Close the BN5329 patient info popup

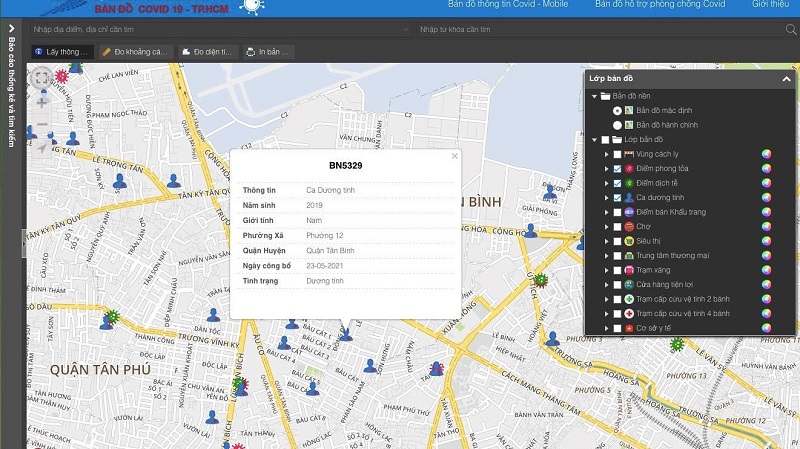tap(455, 156)
